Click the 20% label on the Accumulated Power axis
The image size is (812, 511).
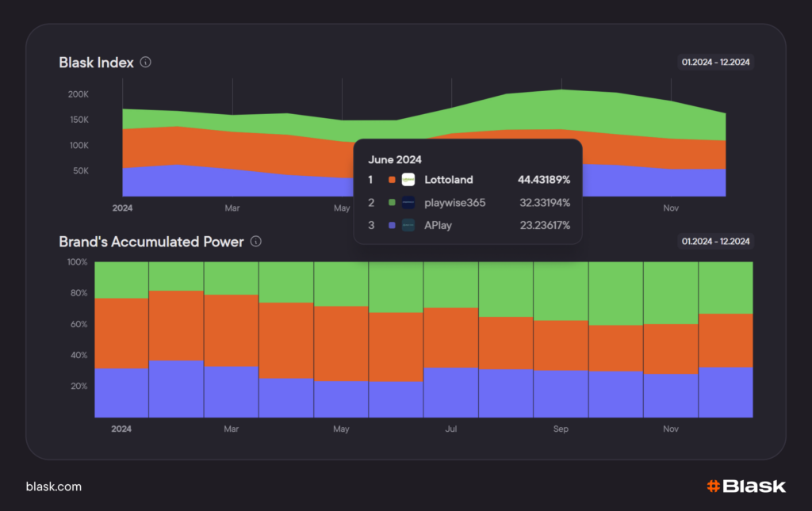79,386
